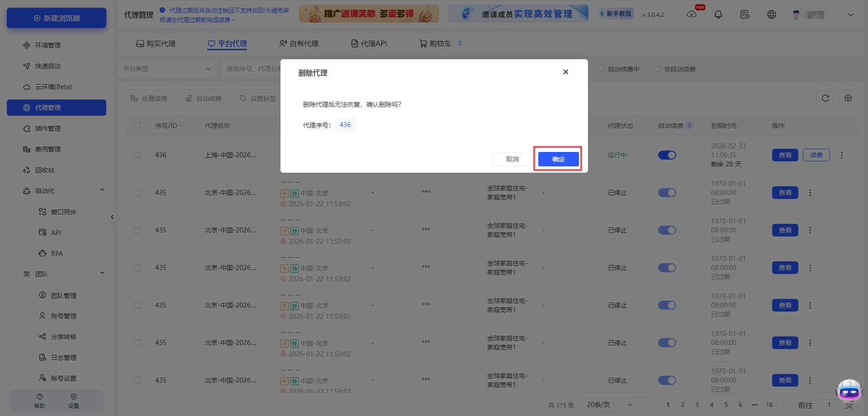
Task: Open the 20条/页 page size selector
Action: click(609, 404)
